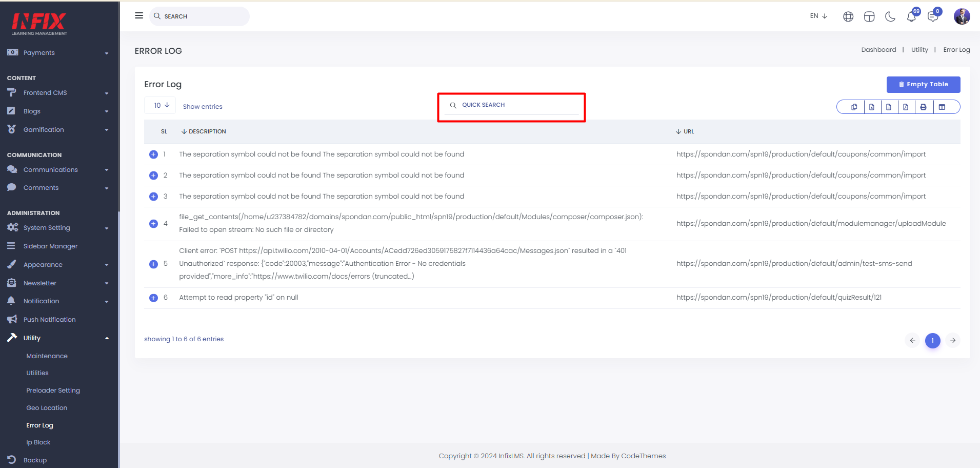Viewport: 980px width, 468px height.
Task: Open the Maintenance submenu item
Action: pos(47,356)
